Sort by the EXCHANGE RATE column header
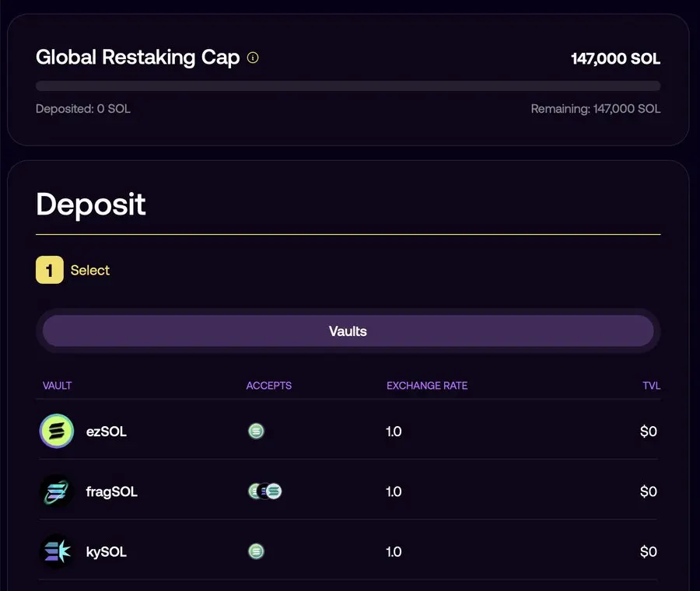 (427, 386)
